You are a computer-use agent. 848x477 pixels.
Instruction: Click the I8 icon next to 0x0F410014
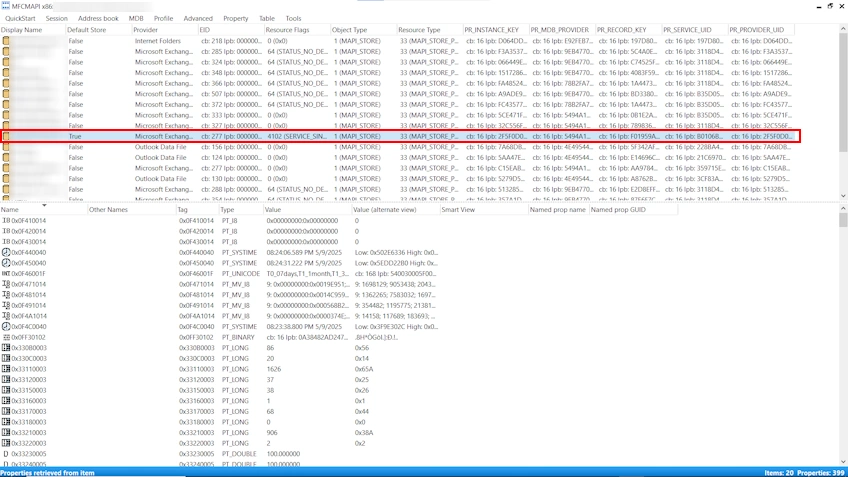pos(6,220)
